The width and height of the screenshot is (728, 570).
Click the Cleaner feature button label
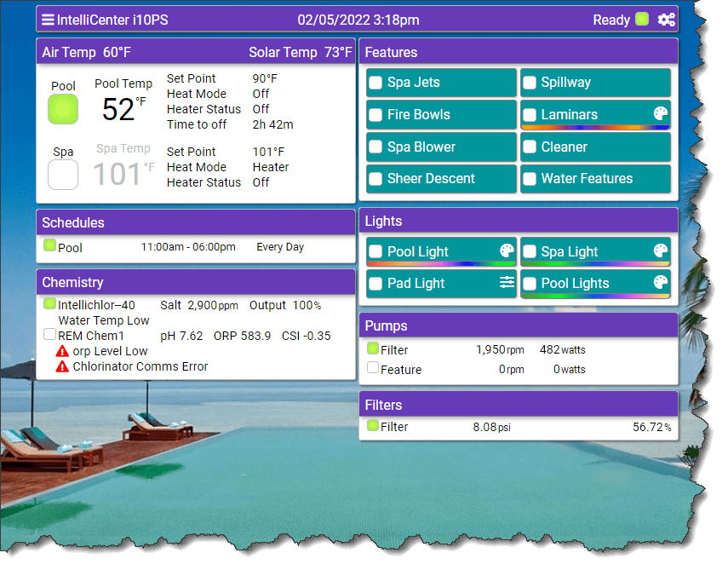coord(565,147)
